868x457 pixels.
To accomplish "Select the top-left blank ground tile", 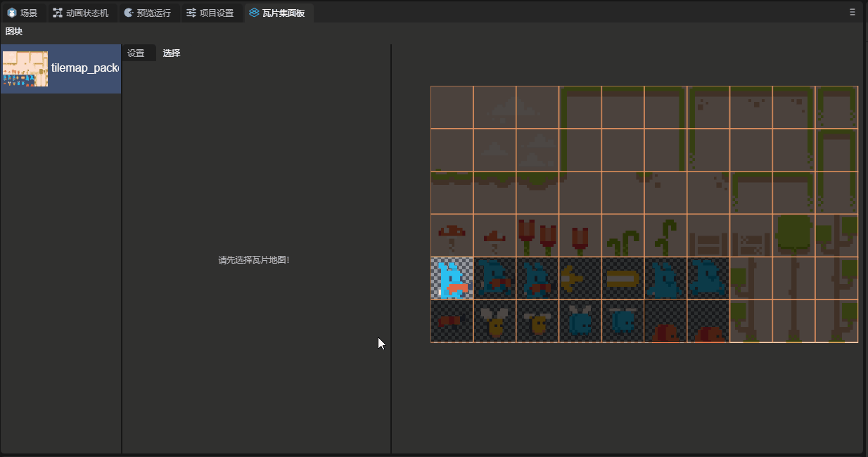I will coord(452,108).
